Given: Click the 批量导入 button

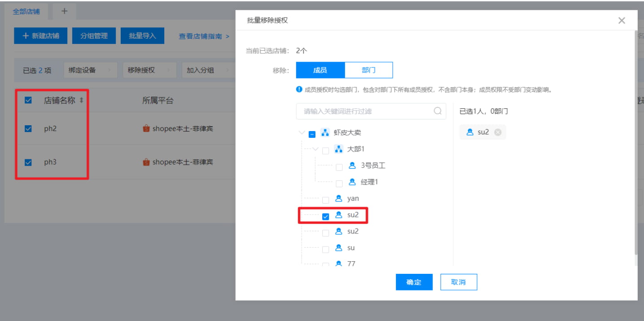Looking at the screenshot, I should tap(142, 36).
